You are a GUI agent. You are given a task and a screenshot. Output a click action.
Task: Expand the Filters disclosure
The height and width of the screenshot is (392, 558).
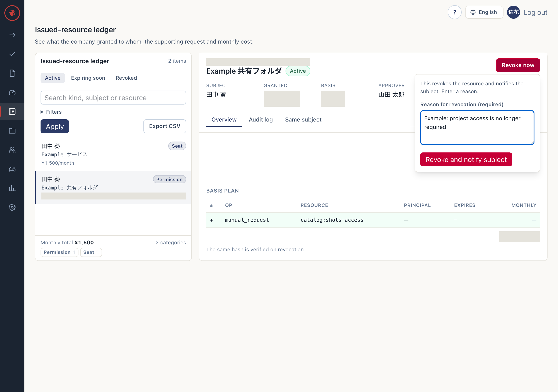coord(51,112)
